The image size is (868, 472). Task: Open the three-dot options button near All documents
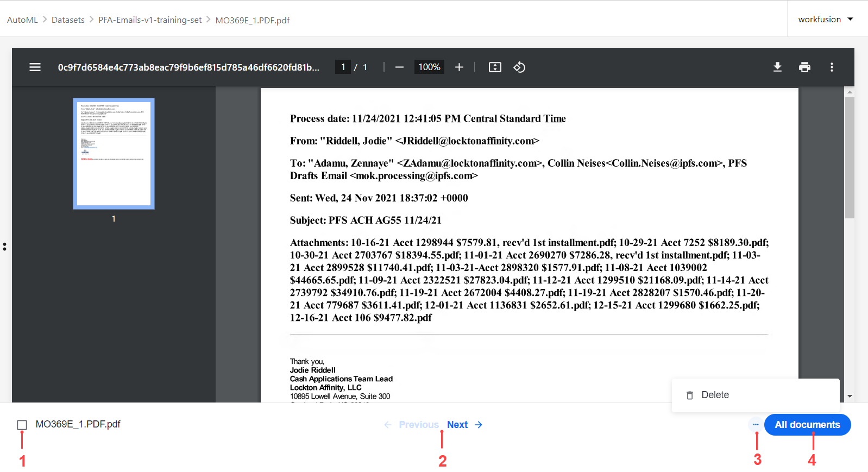(x=756, y=425)
